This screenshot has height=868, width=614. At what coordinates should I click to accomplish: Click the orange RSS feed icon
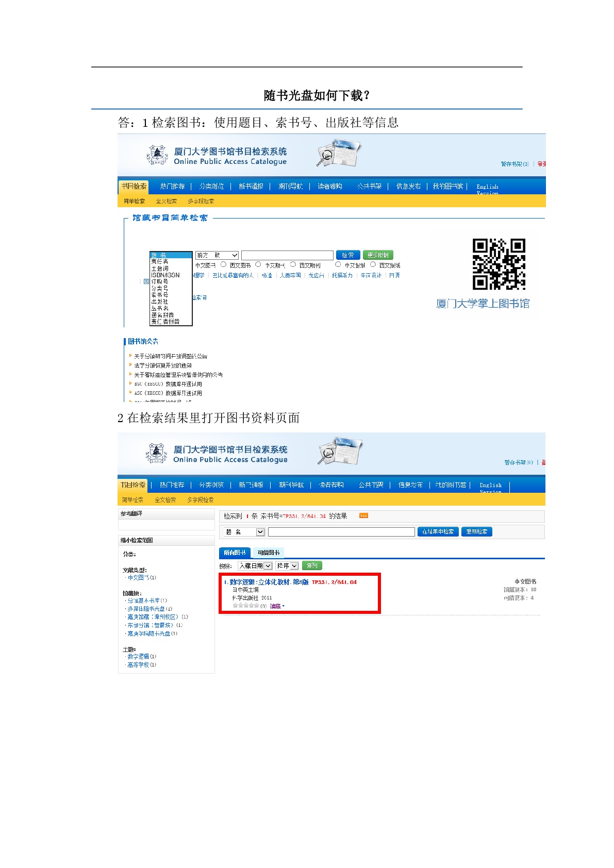(363, 515)
